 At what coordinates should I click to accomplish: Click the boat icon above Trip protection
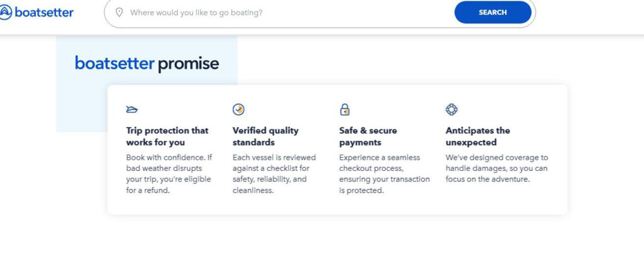132,109
